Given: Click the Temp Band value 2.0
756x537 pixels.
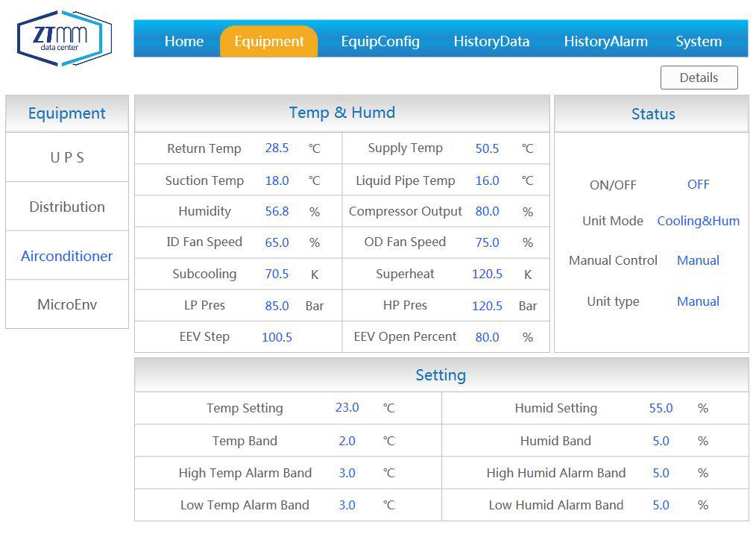Looking at the screenshot, I should coord(347,441).
